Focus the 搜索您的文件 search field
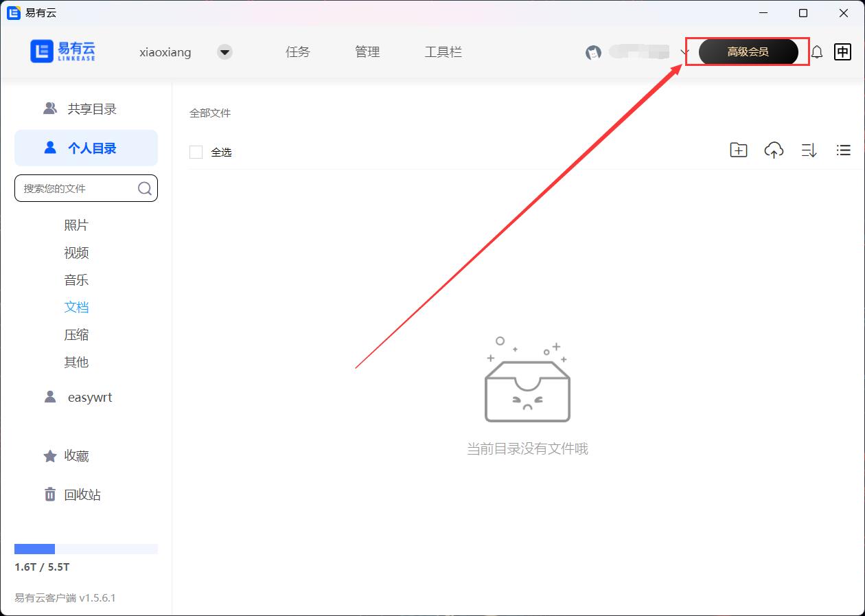The width and height of the screenshot is (865, 616). click(x=86, y=188)
